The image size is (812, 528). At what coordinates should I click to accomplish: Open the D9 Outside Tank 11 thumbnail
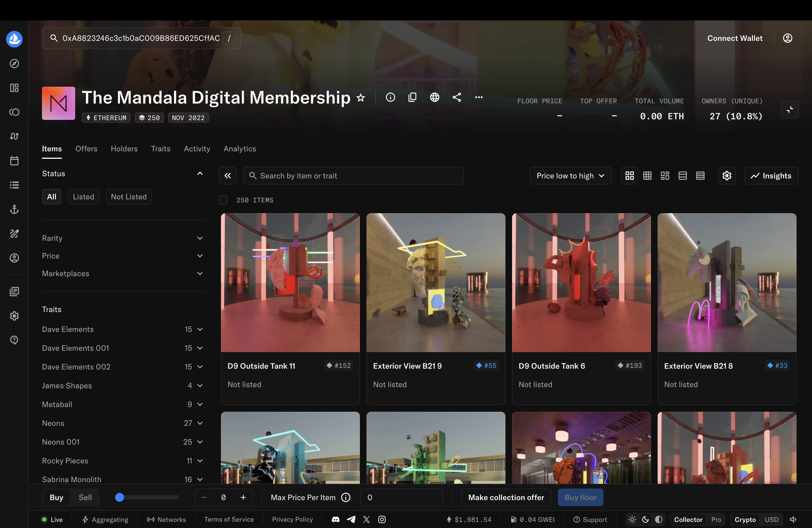point(290,283)
